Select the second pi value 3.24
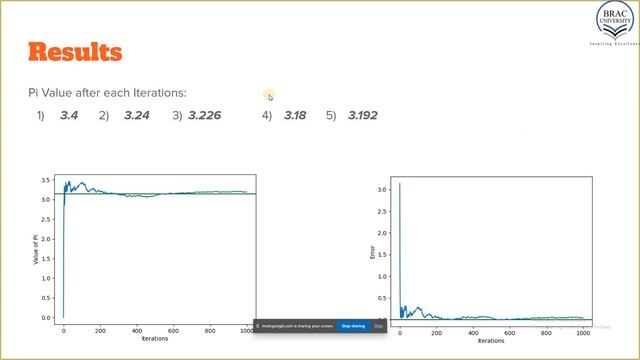Image resolution: width=640 pixels, height=360 pixels. [137, 116]
